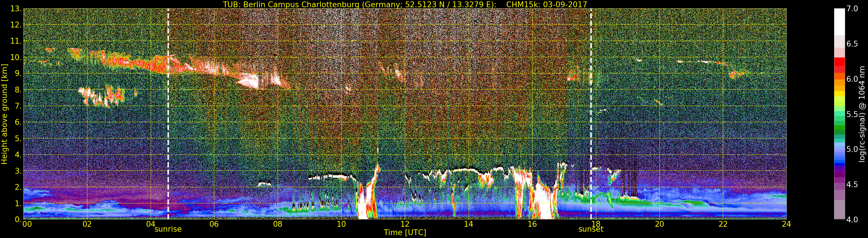
Task: Click the time axis tick '10'
Action: click(341, 224)
